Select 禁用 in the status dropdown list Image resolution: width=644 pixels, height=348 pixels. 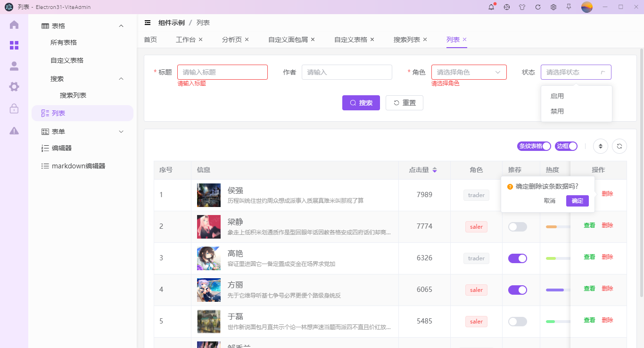tap(557, 111)
